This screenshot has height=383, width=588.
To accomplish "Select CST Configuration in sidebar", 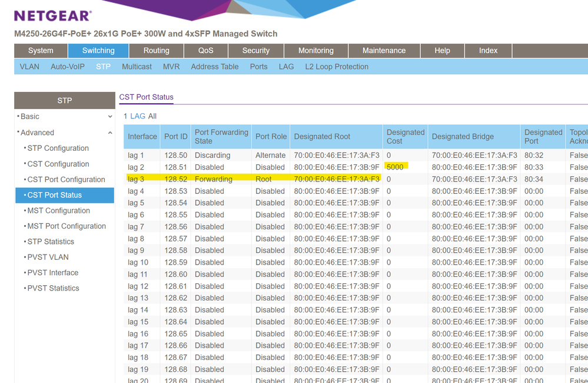I will tap(58, 164).
